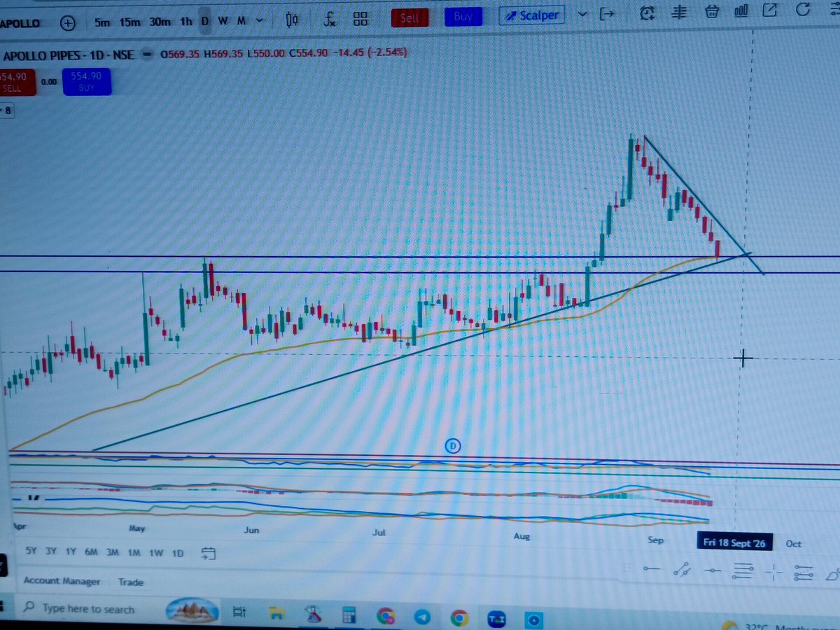Open the bar chart stats icon
Screen dimensions: 840x630
pos(741,10)
